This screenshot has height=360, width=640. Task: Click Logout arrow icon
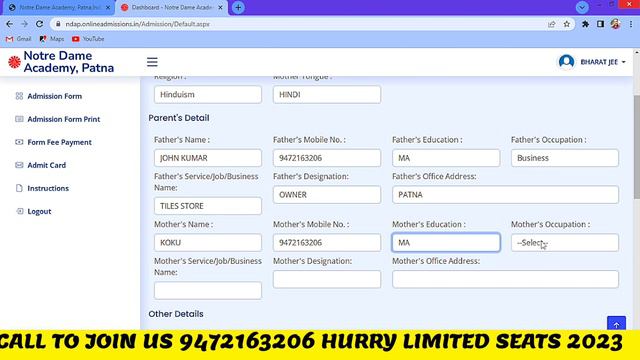[19, 211]
